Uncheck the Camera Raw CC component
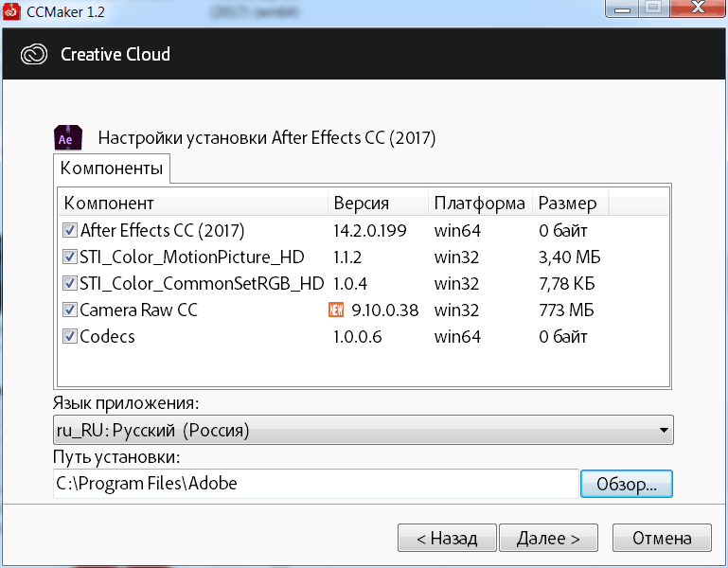 tap(70, 310)
